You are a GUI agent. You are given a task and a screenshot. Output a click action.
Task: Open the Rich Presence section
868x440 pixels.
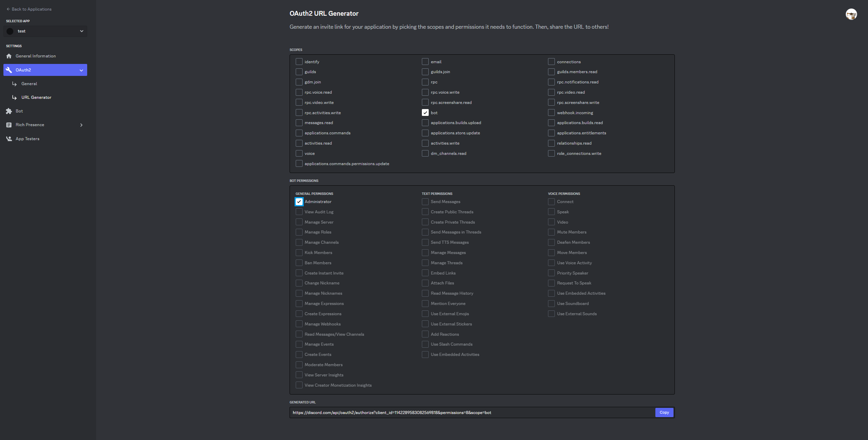click(x=45, y=125)
